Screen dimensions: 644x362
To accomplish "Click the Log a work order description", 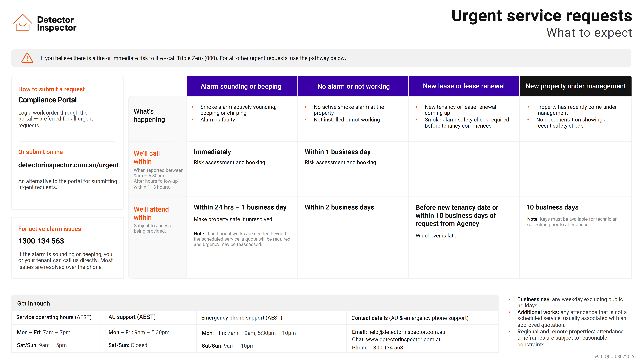I will (56, 119).
